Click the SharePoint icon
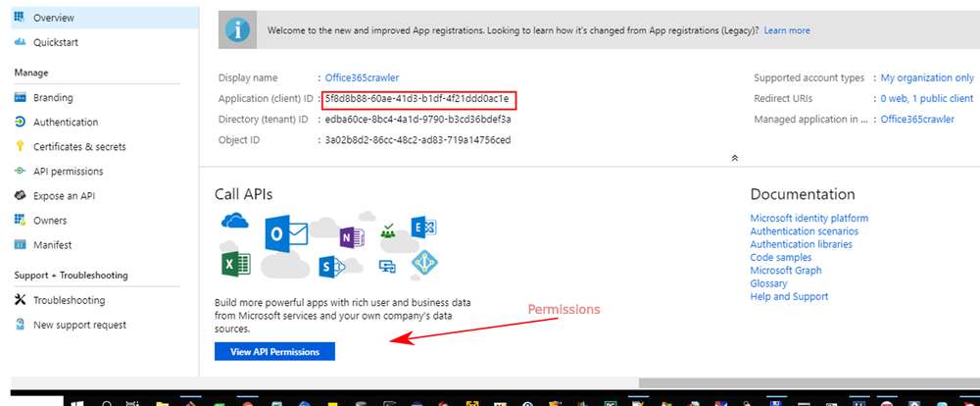This screenshot has height=406, width=980. point(331,267)
